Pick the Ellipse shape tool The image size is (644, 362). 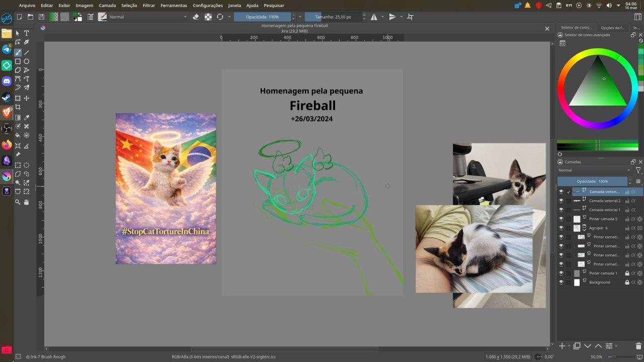click(27, 61)
